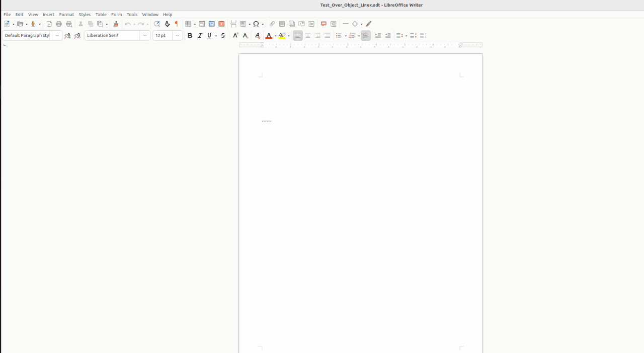
Task: Insert an endnote
Action: point(292,24)
